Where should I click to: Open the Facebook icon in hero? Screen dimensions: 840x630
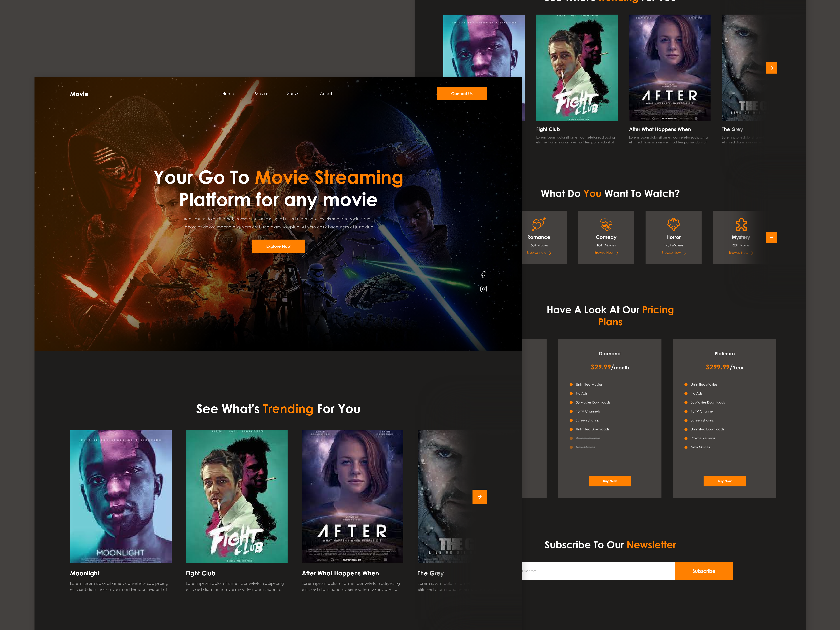pyautogui.click(x=483, y=274)
